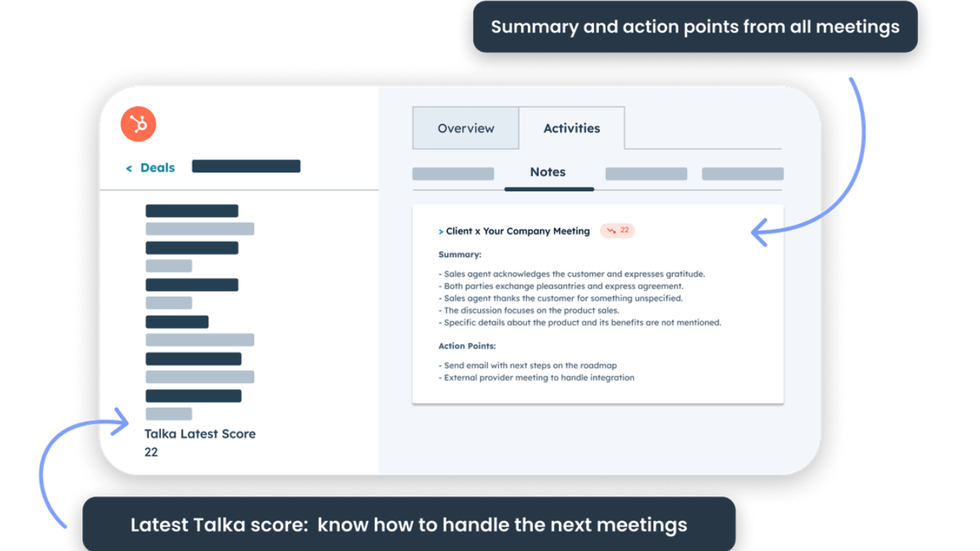Image resolution: width=980 pixels, height=551 pixels.
Task: Click the placeholder tab immediately right of Notes
Action: (646, 174)
